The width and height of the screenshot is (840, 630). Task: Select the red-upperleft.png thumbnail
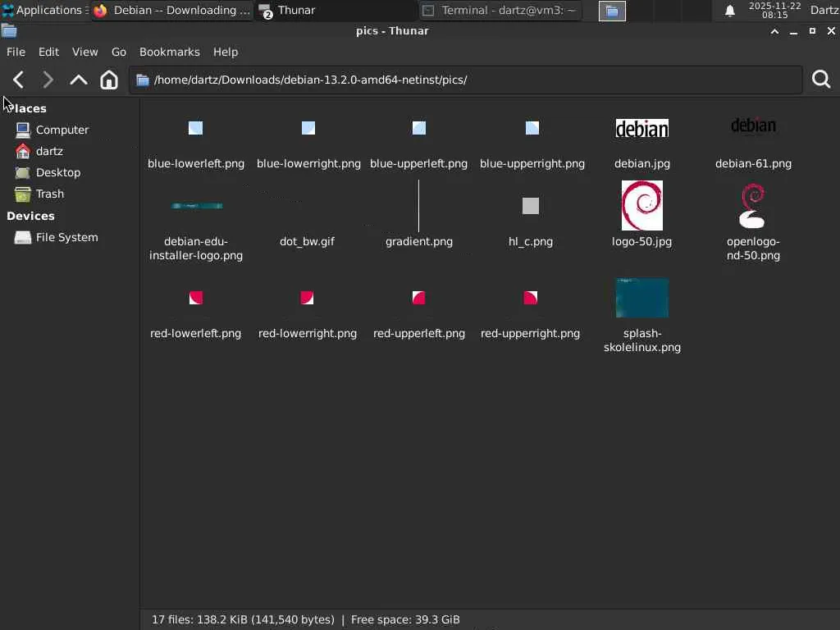[x=419, y=298]
